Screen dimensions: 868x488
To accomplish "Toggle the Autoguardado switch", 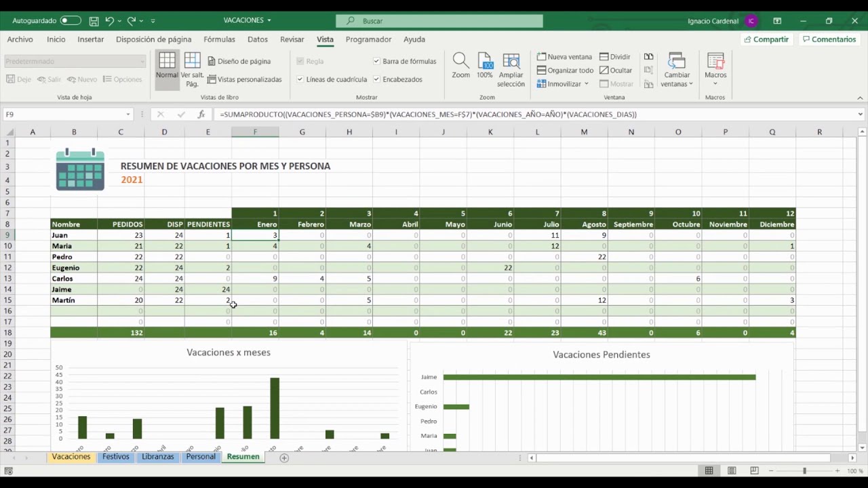I will click(71, 21).
